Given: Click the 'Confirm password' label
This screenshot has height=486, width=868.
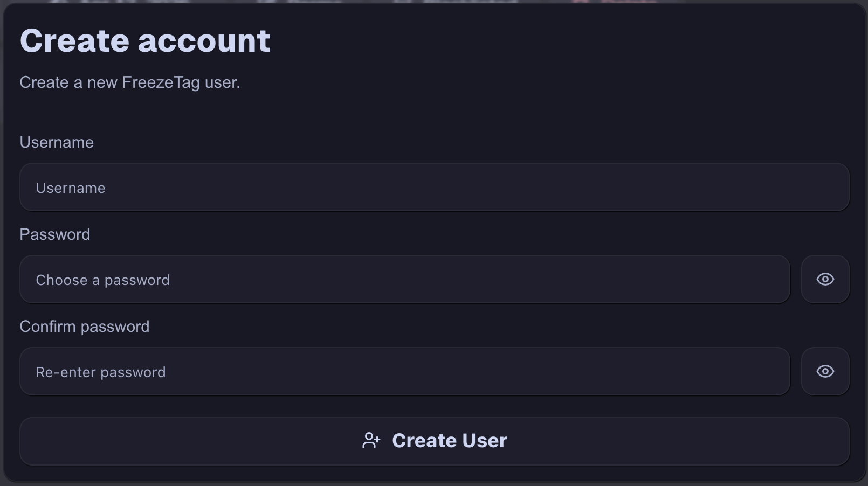Looking at the screenshot, I should (84, 326).
